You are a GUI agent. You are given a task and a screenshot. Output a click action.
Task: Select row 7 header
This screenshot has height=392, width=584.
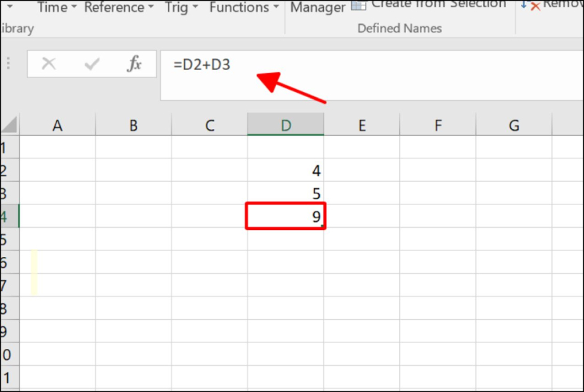point(9,285)
